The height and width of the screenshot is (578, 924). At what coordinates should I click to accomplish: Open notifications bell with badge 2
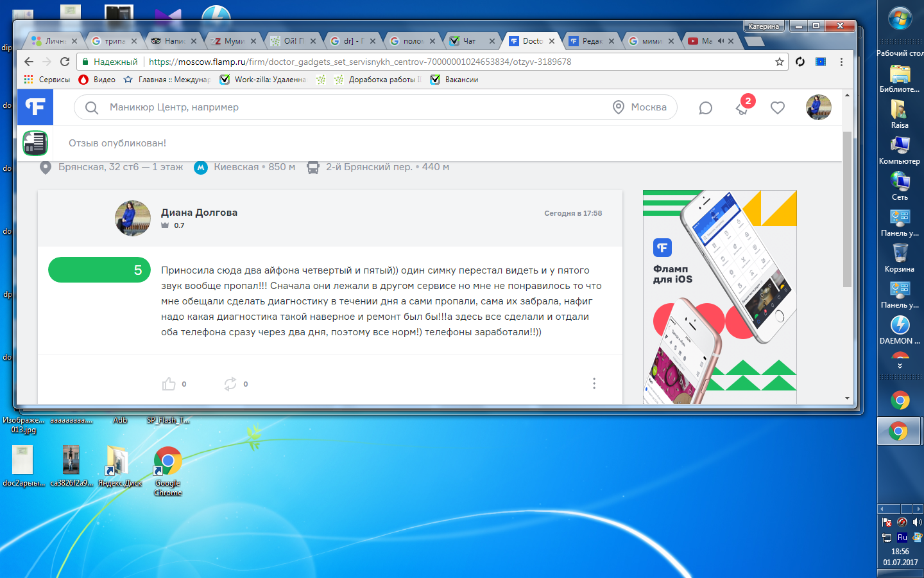click(x=743, y=107)
